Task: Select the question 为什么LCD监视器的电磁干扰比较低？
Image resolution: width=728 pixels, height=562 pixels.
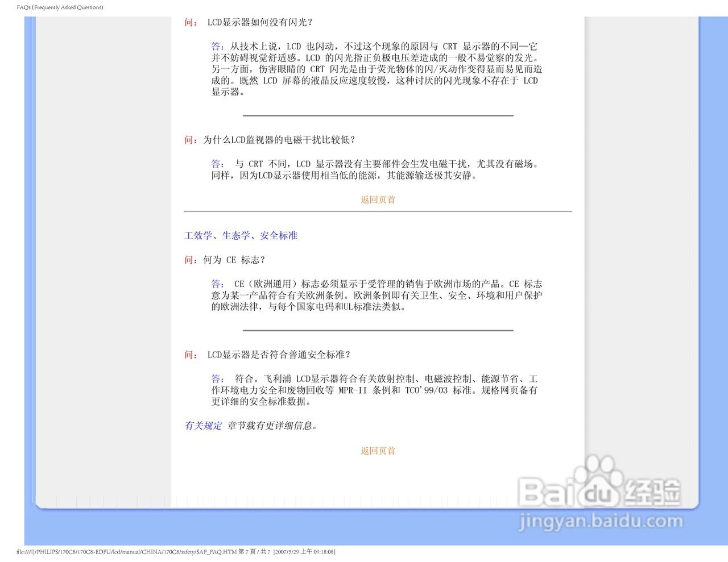Action: click(x=279, y=140)
